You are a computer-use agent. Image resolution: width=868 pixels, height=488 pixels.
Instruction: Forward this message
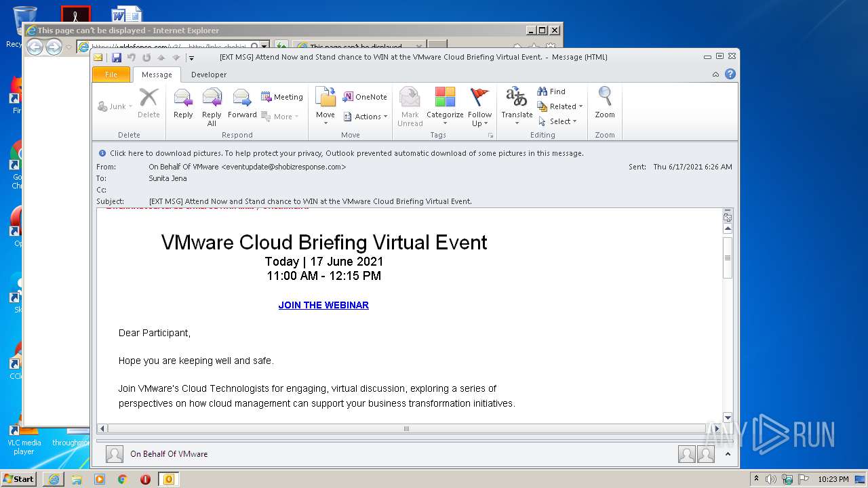242,105
